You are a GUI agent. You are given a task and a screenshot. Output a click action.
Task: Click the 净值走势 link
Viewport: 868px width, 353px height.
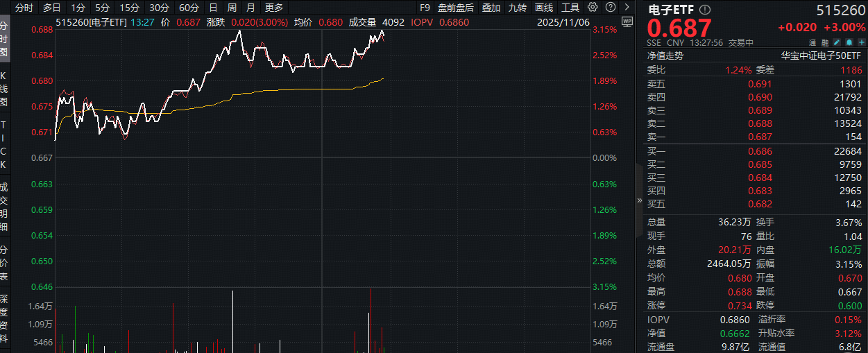point(665,55)
